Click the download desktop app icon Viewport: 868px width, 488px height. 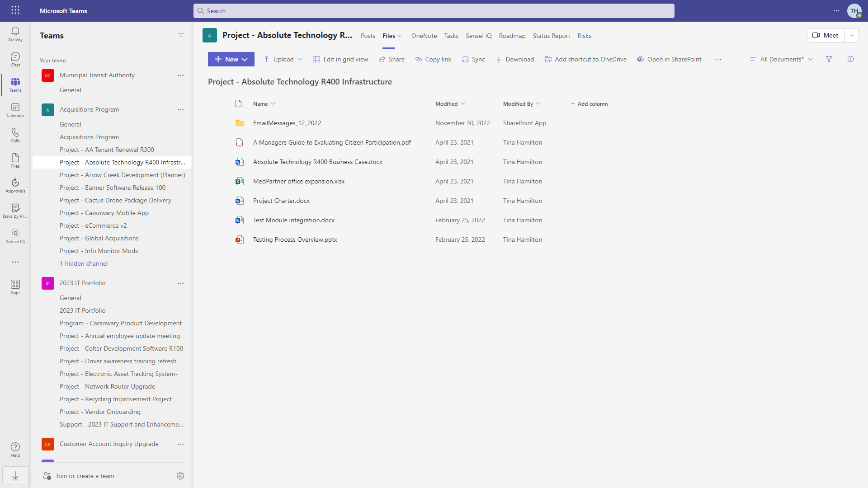click(15, 476)
